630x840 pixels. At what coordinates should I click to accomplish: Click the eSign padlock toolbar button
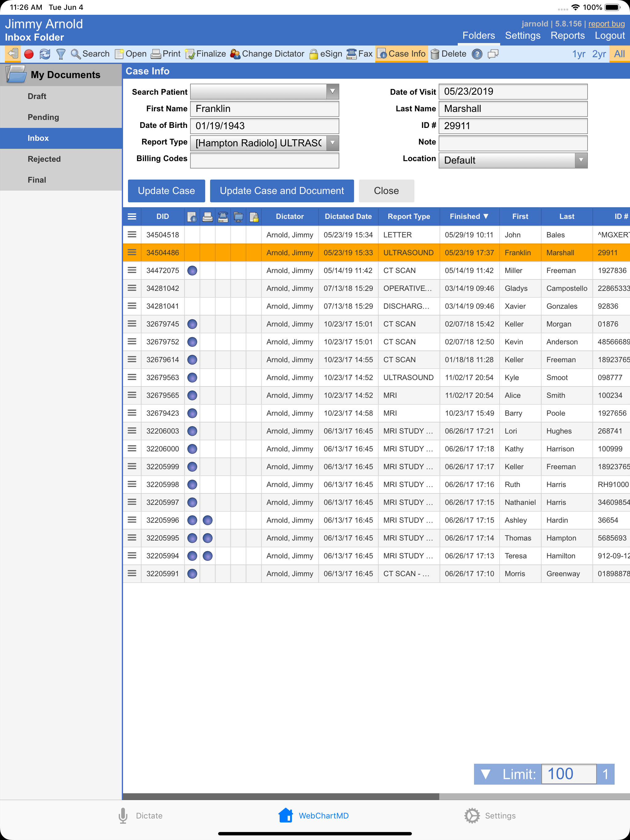click(x=326, y=54)
